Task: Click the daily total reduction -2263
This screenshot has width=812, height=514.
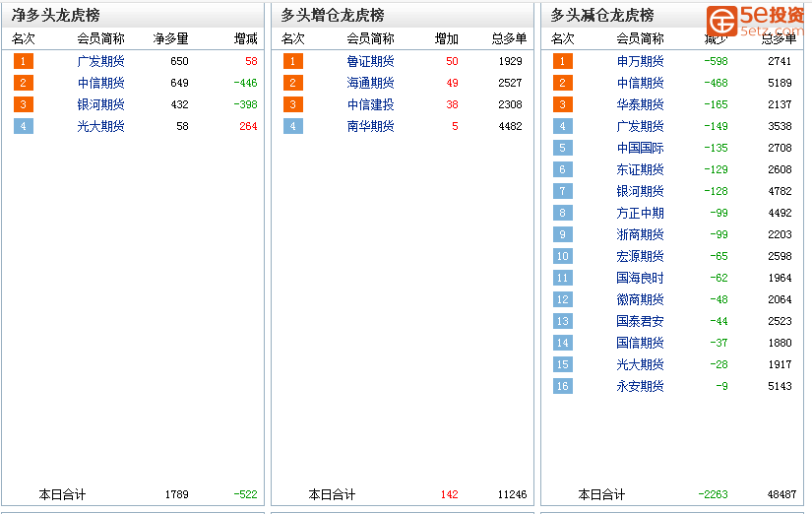Action: [714, 495]
